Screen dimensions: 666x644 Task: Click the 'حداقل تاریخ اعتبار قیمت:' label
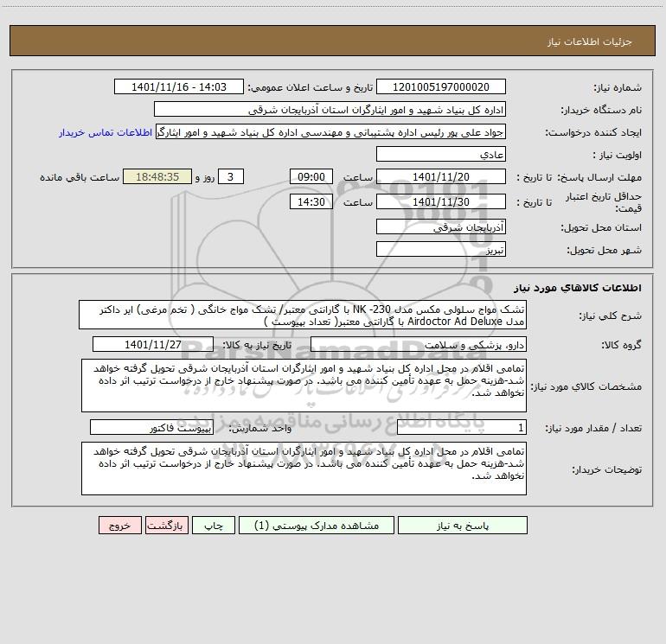(x=604, y=202)
